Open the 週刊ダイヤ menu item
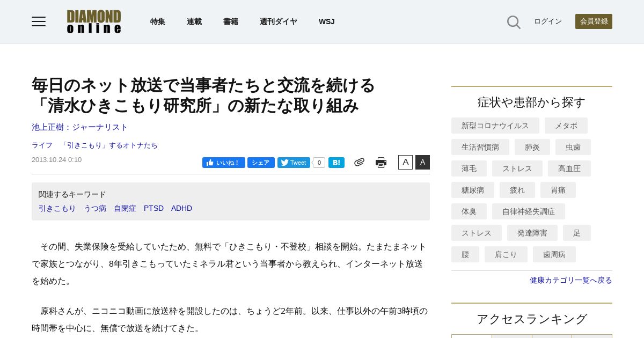The height and width of the screenshot is (338, 644). click(279, 21)
